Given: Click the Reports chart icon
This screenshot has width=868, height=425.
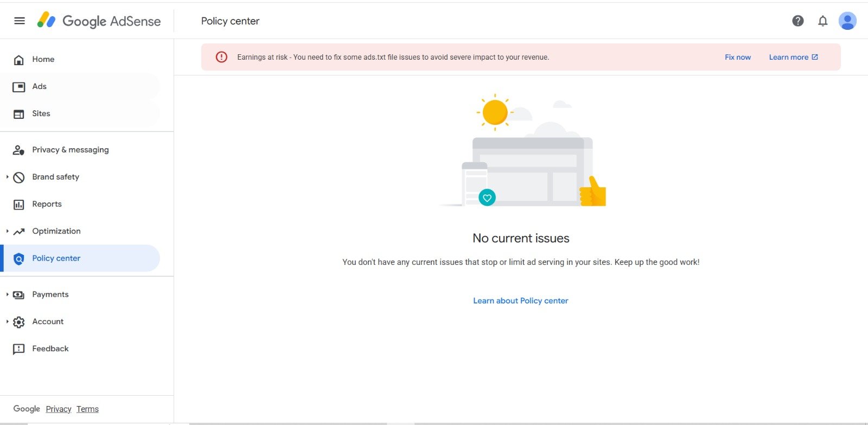Looking at the screenshot, I should pyautogui.click(x=19, y=205).
